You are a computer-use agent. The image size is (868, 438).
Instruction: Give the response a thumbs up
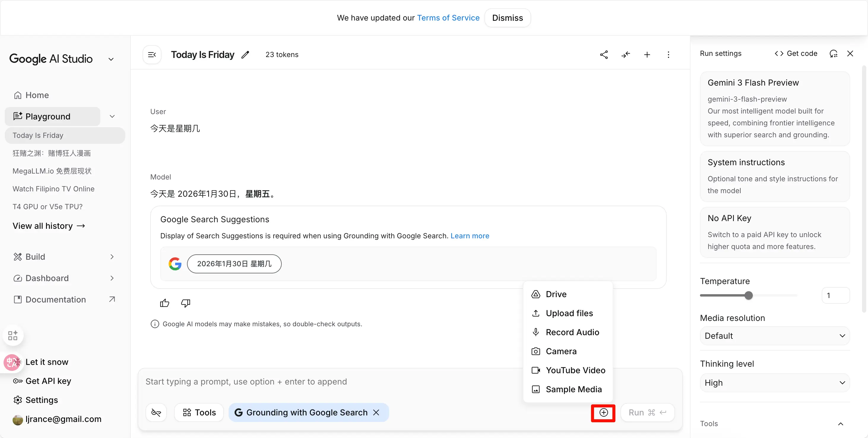[x=164, y=303]
